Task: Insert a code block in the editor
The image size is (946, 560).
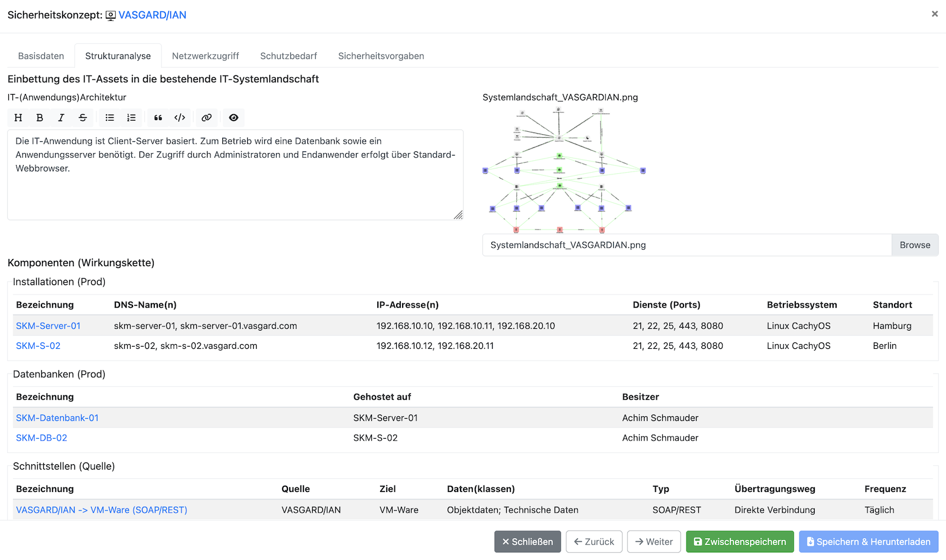Action: coord(180,118)
